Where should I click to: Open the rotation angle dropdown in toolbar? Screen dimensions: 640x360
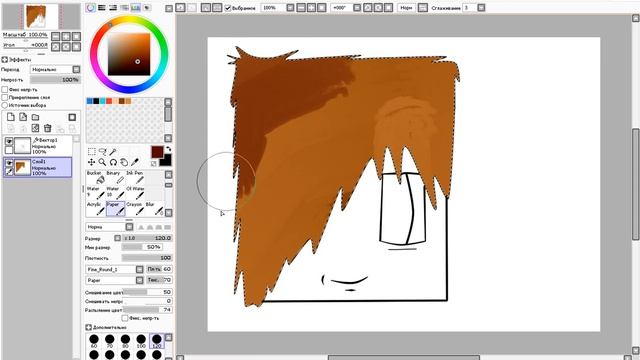click(x=357, y=8)
